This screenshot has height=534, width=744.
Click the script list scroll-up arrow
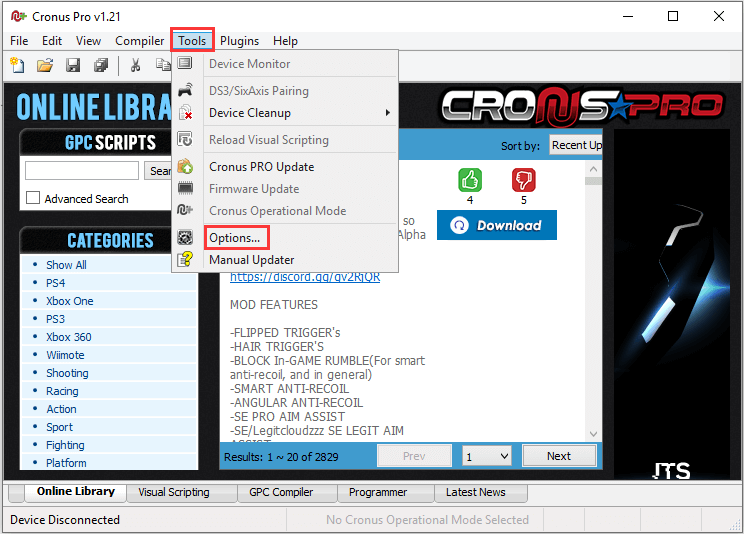pyautogui.click(x=593, y=169)
